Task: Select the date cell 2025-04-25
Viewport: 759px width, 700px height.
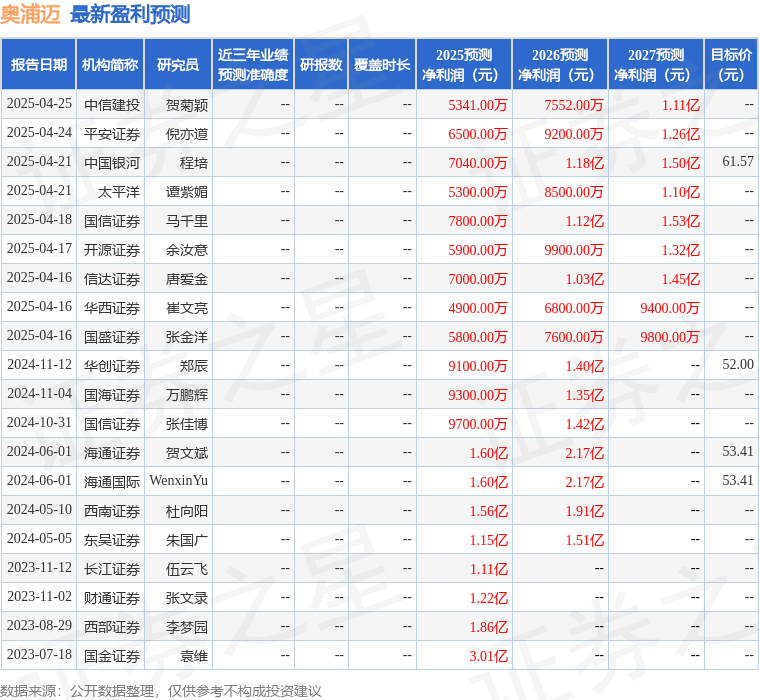Action: pos(39,104)
